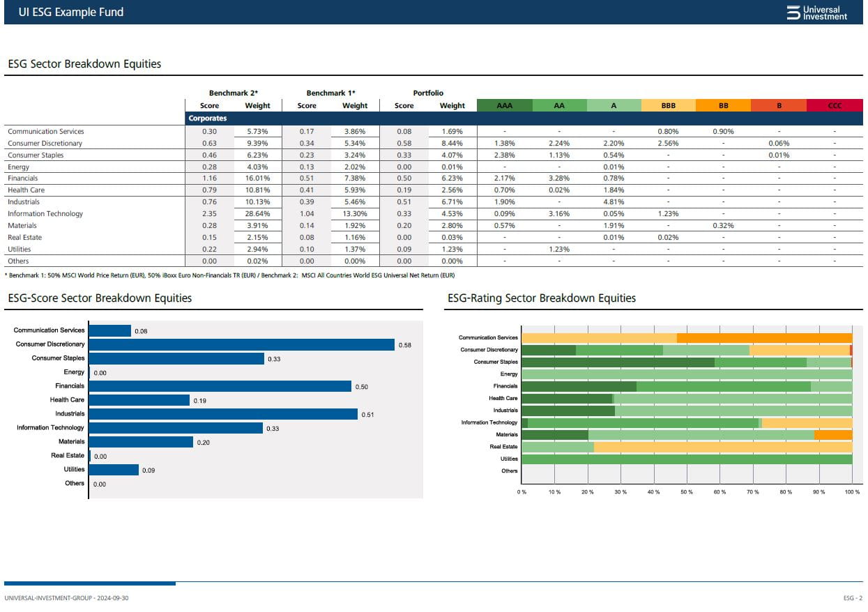
Task: Click the UI ESG Example Fund title
Action: [x=71, y=13]
